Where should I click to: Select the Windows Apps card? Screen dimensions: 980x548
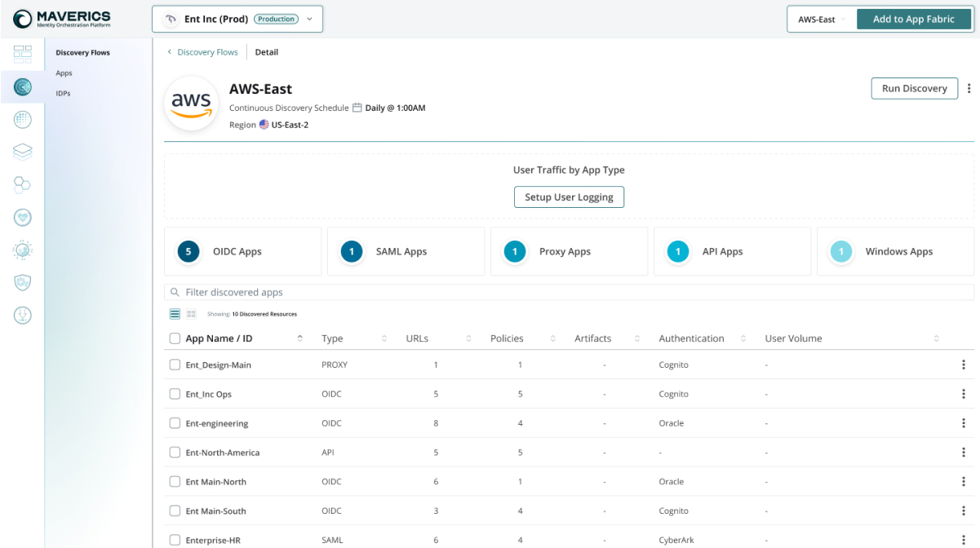896,252
